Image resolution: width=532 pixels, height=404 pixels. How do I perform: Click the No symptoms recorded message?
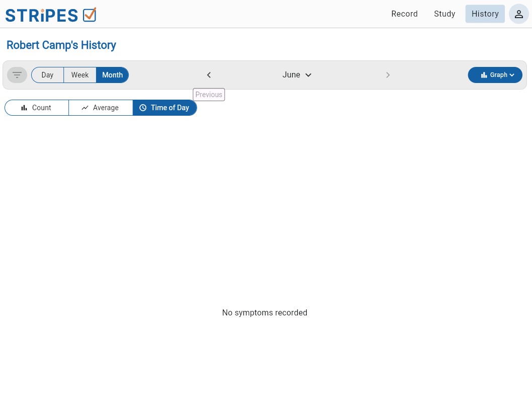[264, 312]
